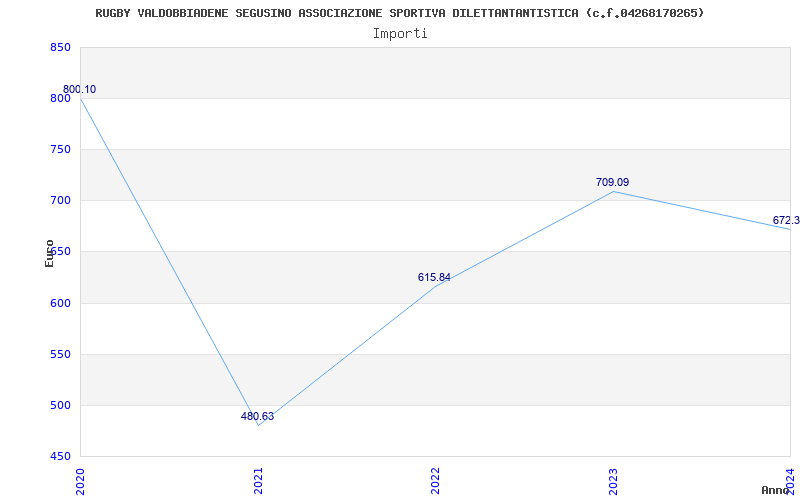Click the 700 y-axis tick label

coord(60,201)
